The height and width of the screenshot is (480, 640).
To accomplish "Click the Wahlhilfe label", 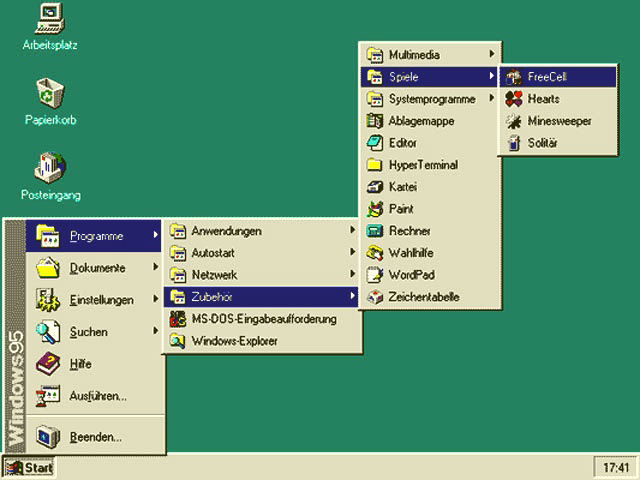I will (x=411, y=253).
